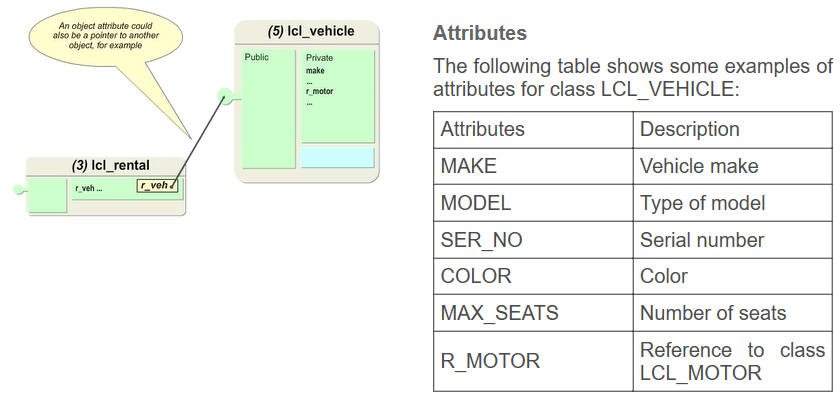Click the lcl_vehicle connector node circle

(226, 97)
